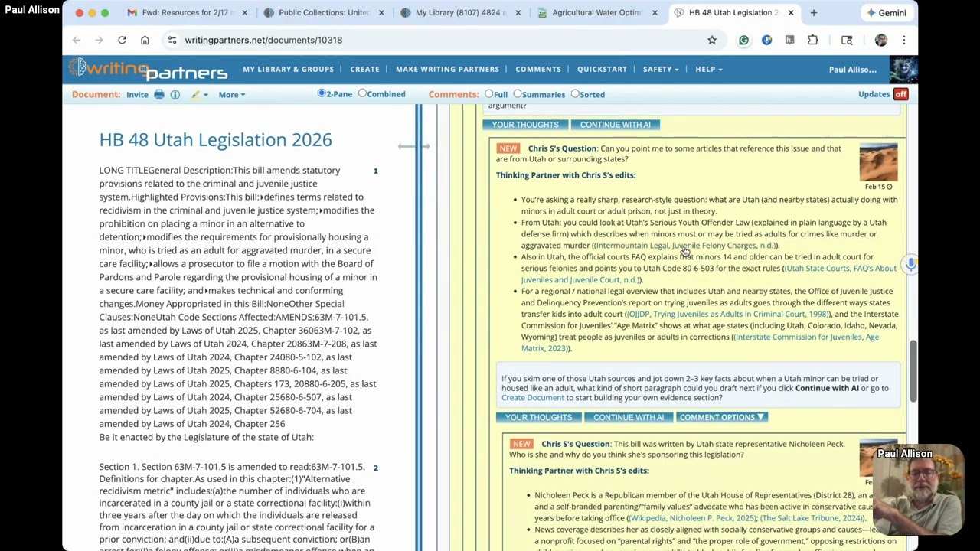Open the Extensions puzzle-piece menu
Screen dimensions: 980x551
[812, 40]
